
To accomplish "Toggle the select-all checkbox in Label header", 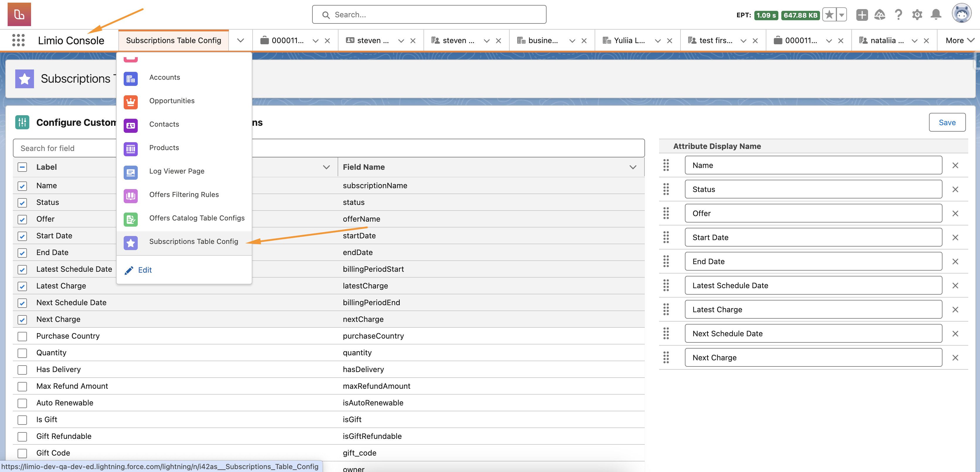I will click(23, 167).
